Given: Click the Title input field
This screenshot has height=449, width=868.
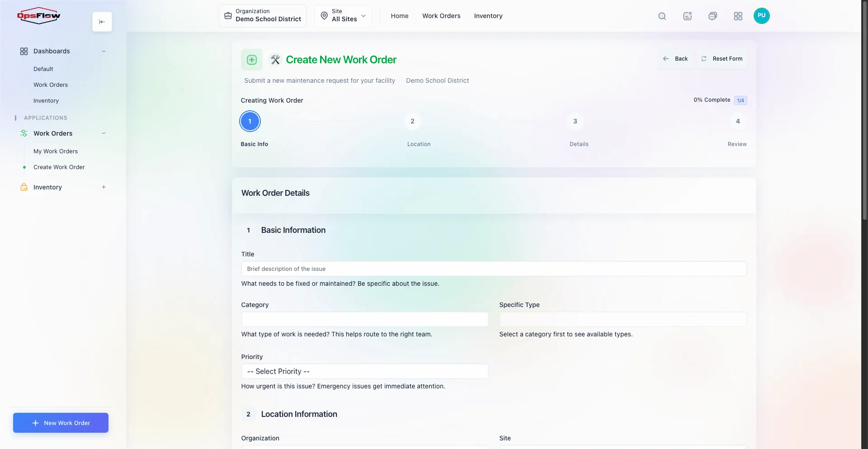Looking at the screenshot, I should click(493, 269).
